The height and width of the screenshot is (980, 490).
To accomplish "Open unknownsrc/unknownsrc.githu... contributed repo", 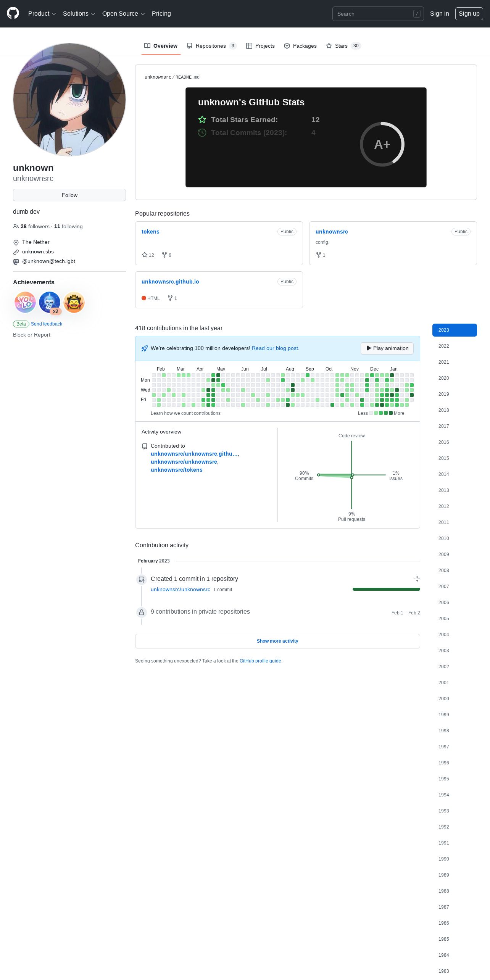I will pos(194,454).
